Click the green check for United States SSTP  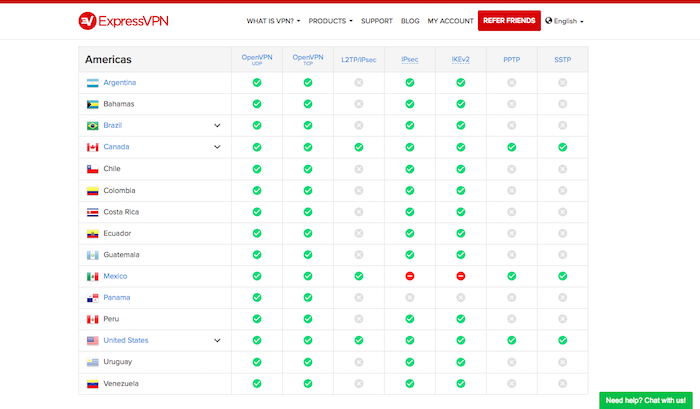pyautogui.click(x=562, y=340)
